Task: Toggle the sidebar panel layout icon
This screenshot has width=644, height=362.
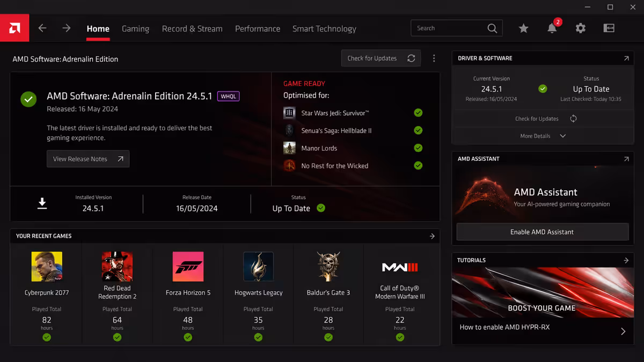Action: 609,28
